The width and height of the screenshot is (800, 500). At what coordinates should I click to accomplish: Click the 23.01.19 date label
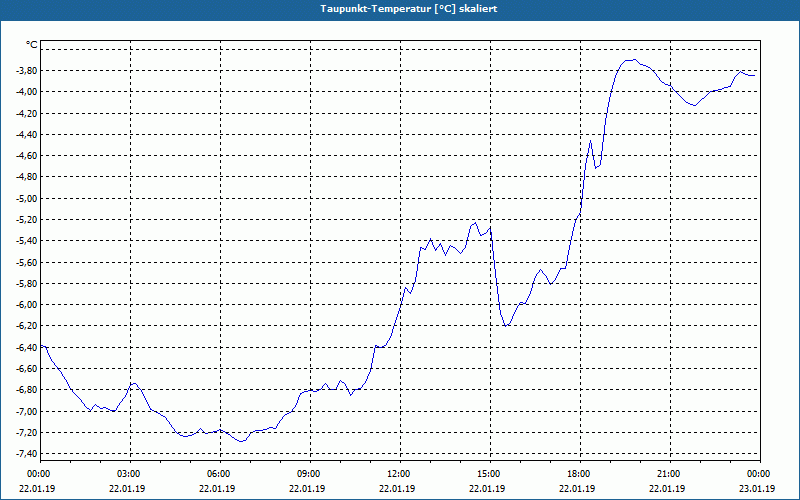click(757, 488)
